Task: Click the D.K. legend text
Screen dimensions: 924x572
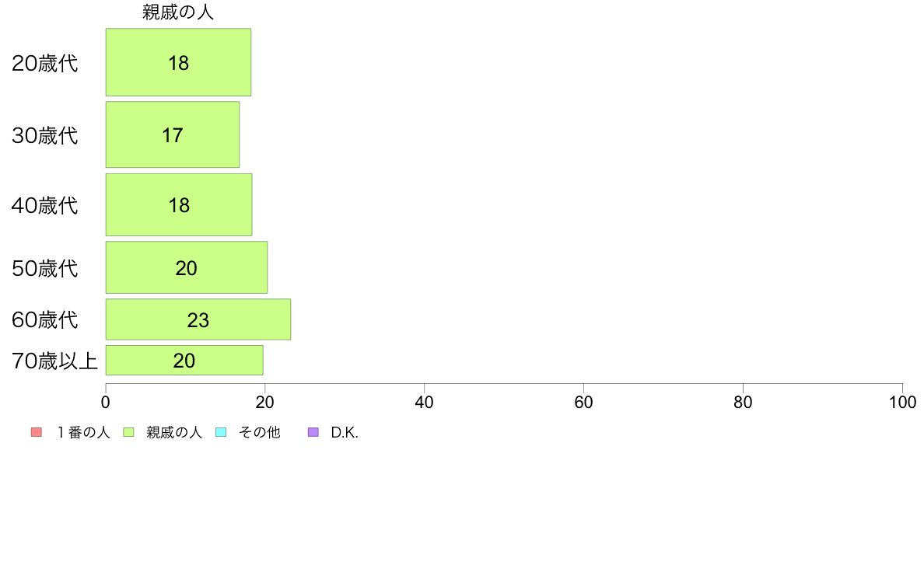Action: coord(345,432)
